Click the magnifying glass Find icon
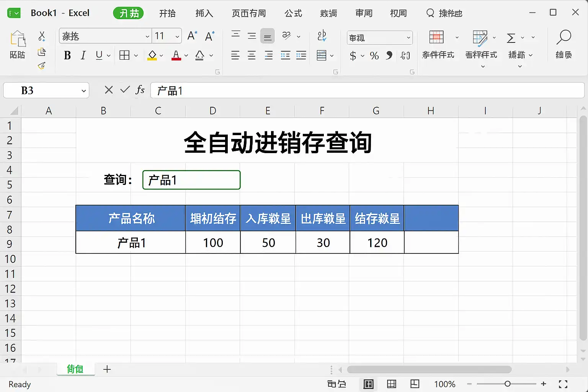Image resolution: width=588 pixels, height=392 pixels. coord(563,37)
